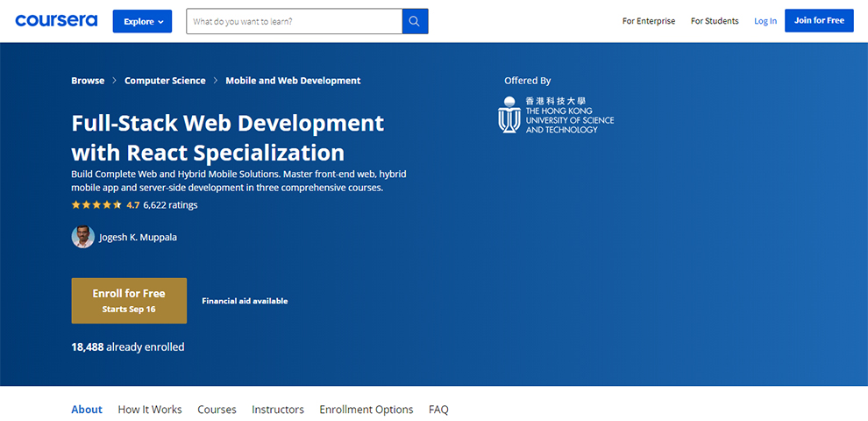Click the Log In link
Screen dimensions: 868x421
point(765,21)
